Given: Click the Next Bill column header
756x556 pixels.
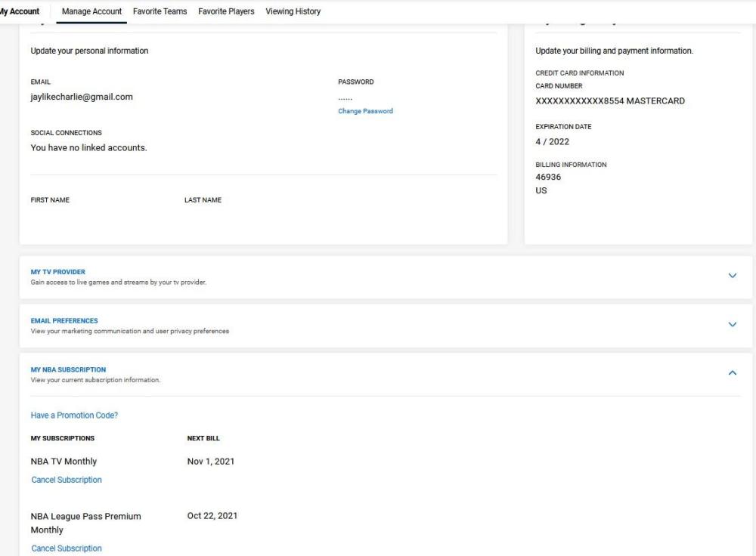Looking at the screenshot, I should point(203,438).
